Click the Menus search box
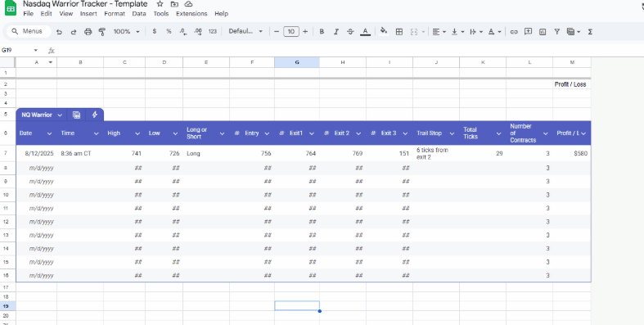The image size is (644, 325). coord(28,32)
